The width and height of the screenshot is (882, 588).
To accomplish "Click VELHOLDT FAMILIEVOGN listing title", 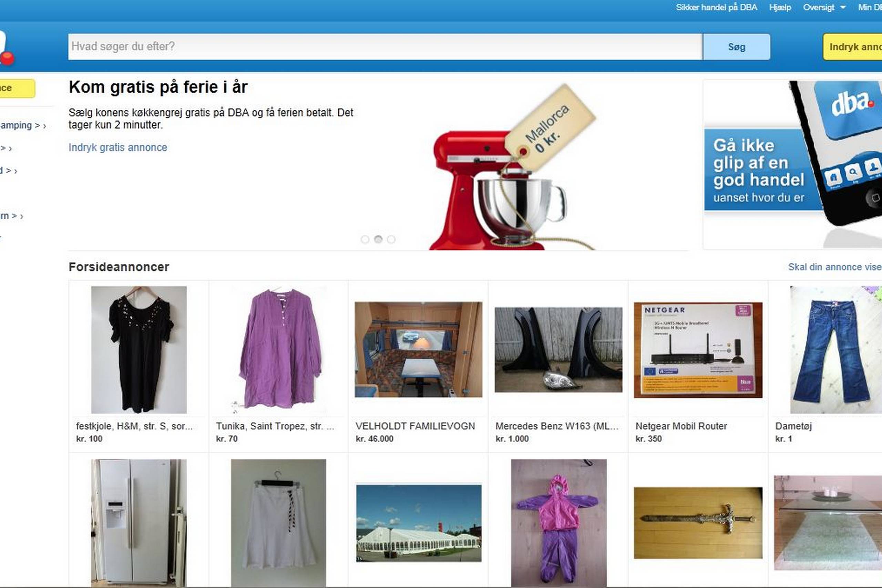I will click(415, 426).
